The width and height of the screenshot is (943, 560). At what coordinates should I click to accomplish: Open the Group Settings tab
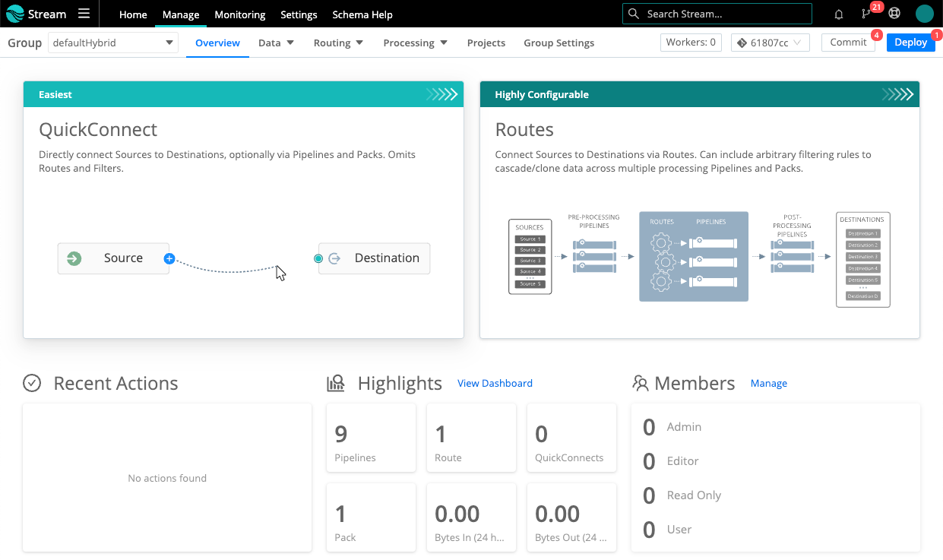coord(559,43)
